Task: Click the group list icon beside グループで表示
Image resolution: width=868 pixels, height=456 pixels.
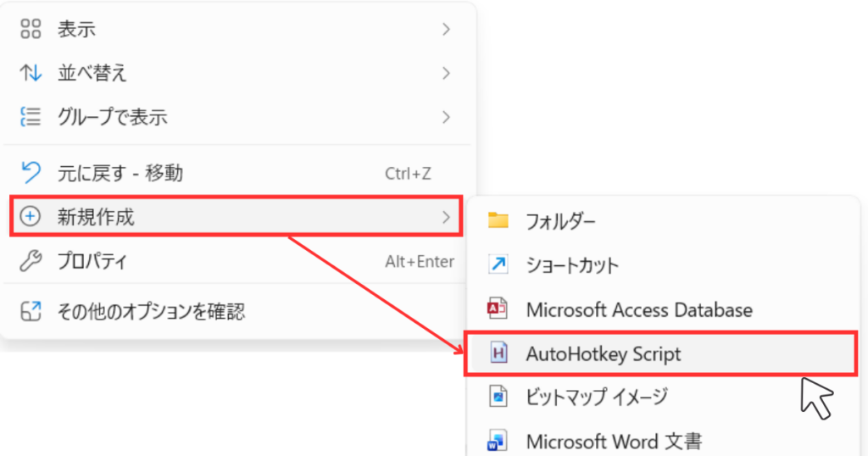Action: coord(31,116)
